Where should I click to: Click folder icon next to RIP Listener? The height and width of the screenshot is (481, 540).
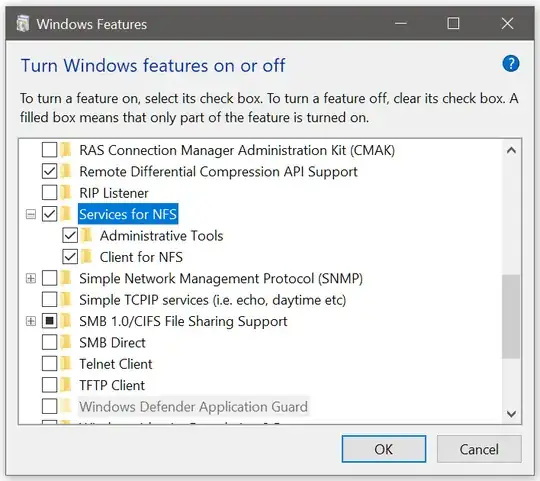[x=66, y=193]
